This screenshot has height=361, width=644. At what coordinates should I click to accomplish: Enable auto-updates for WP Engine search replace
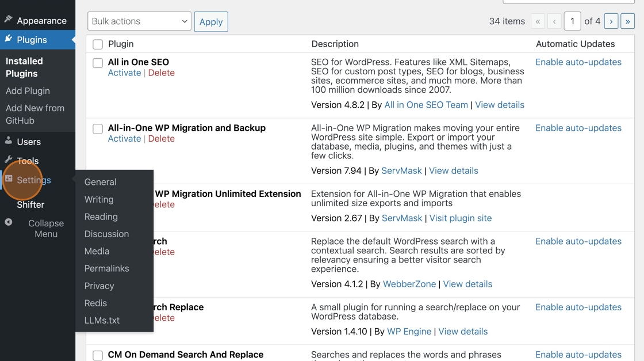(578, 307)
